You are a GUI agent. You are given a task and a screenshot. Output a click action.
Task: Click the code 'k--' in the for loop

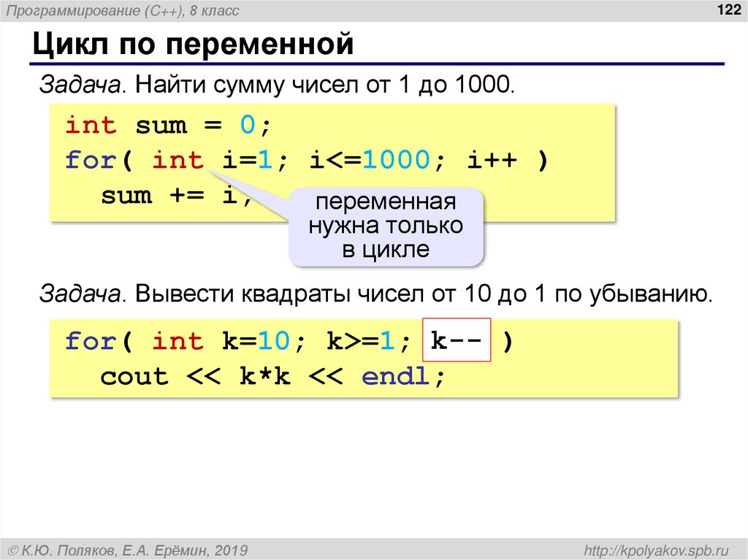pyautogui.click(x=457, y=340)
